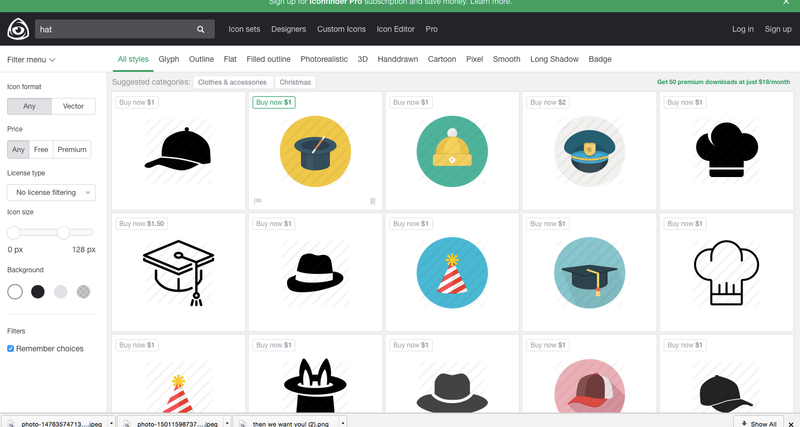Click the search magnifier icon
The image size is (800, 427).
201,29
